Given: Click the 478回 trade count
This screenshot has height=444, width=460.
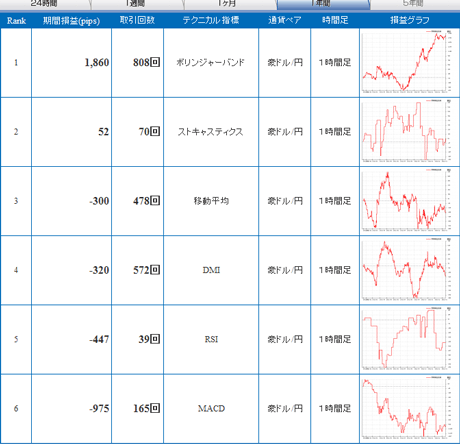Looking at the screenshot, I should click(146, 201).
